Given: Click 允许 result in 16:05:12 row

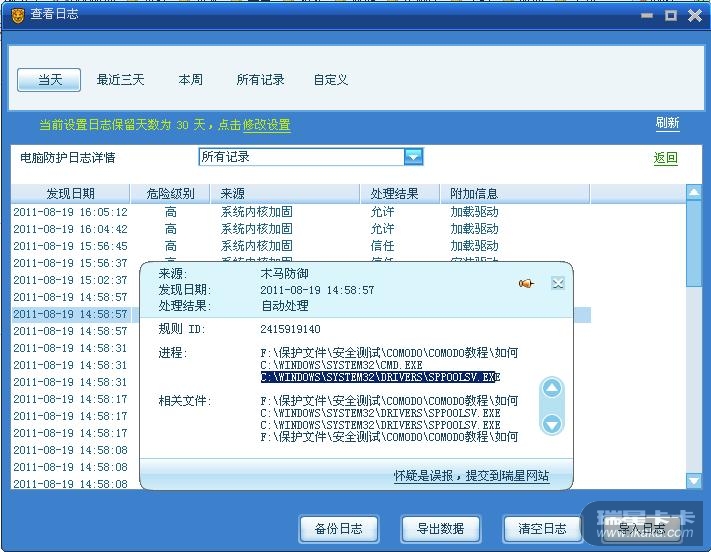Looking at the screenshot, I should (x=382, y=212).
